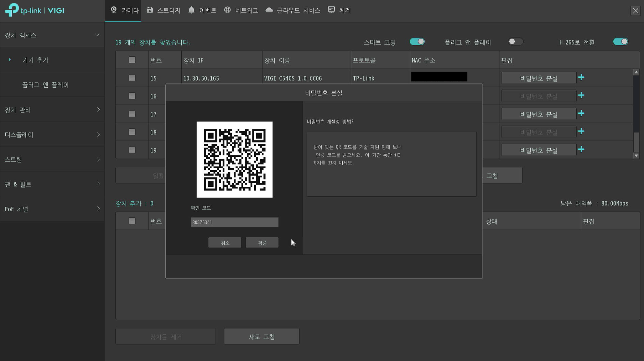Check the box for device row 15
Screen dimensions: 644x361
tap(132, 78)
